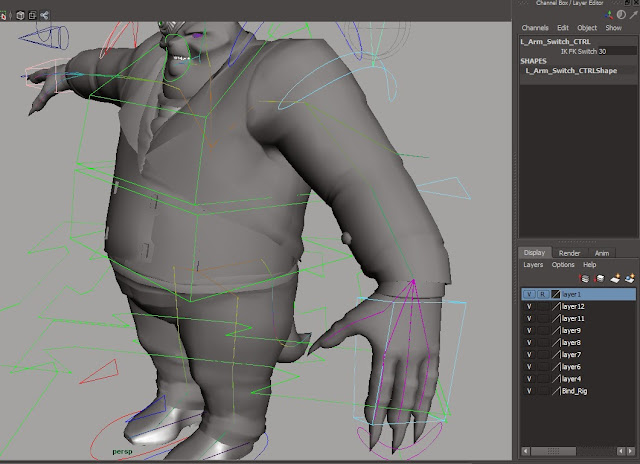The image size is (640, 464).
Task: Toggle the display type box of Bind_Rig
Action: pyautogui.click(x=542, y=391)
